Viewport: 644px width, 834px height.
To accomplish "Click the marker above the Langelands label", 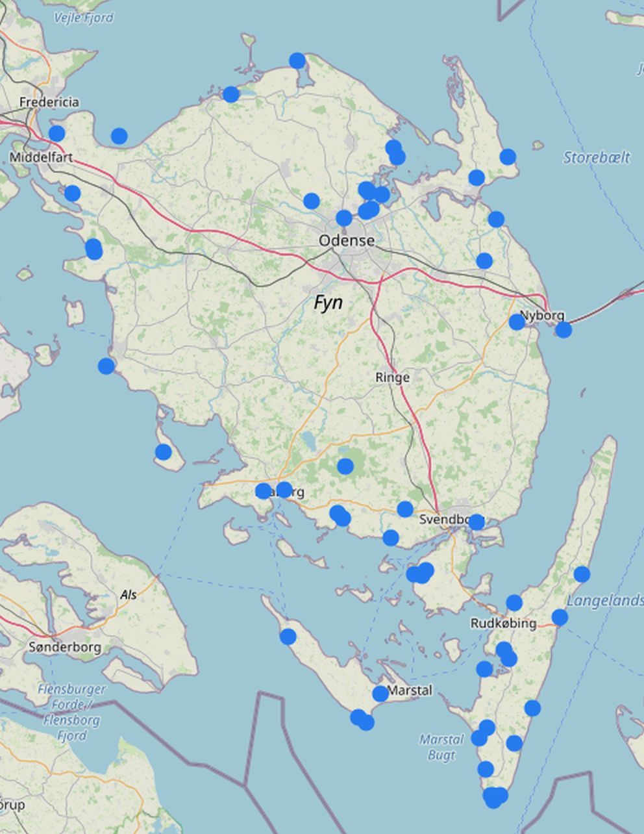I will click(582, 574).
